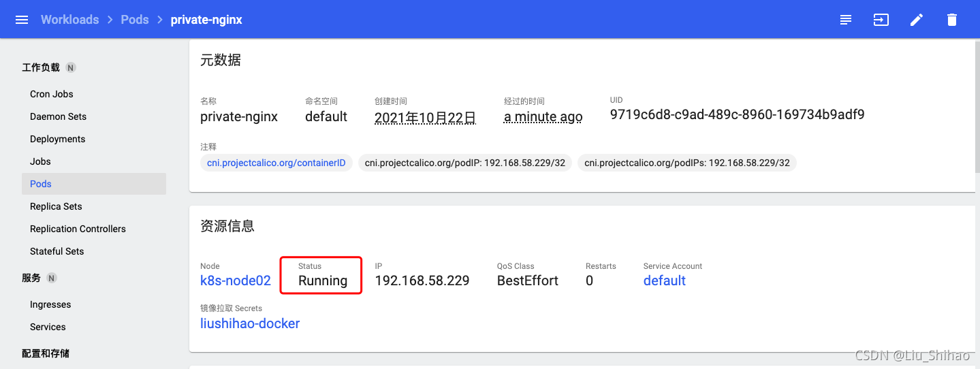Open 工作负载 sidebar section
980x369 pixels.
click(x=41, y=67)
